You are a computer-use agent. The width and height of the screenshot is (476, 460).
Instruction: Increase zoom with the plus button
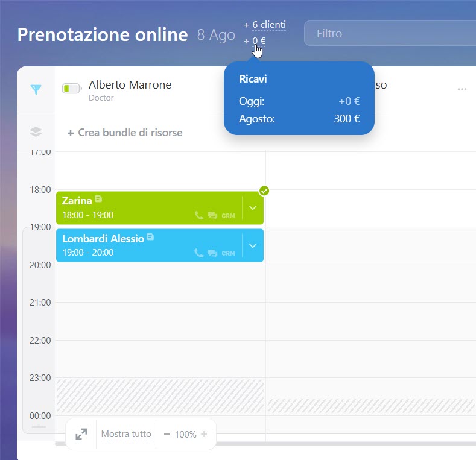[204, 434]
